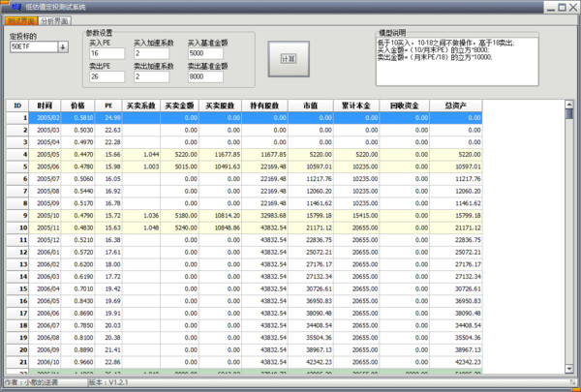581x392 pixels.
Task: Click the holdings cell 32983.68
Action: (264, 216)
